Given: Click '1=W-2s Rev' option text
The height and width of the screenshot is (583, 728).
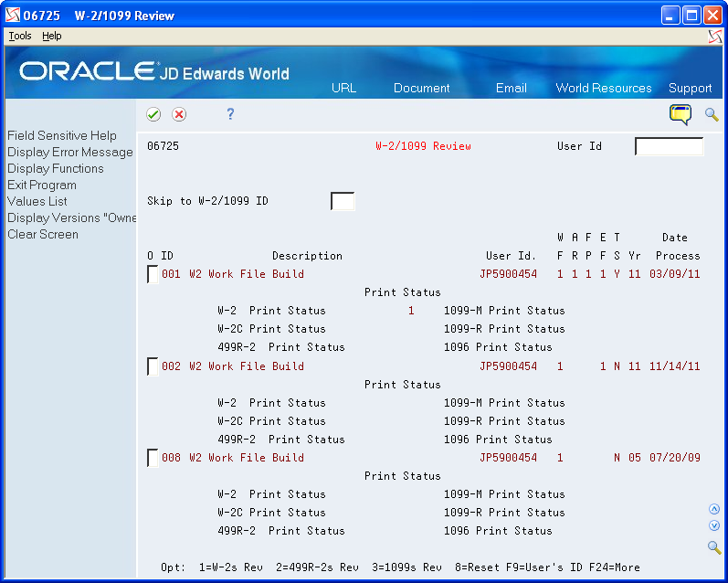Looking at the screenshot, I should pos(231,567).
